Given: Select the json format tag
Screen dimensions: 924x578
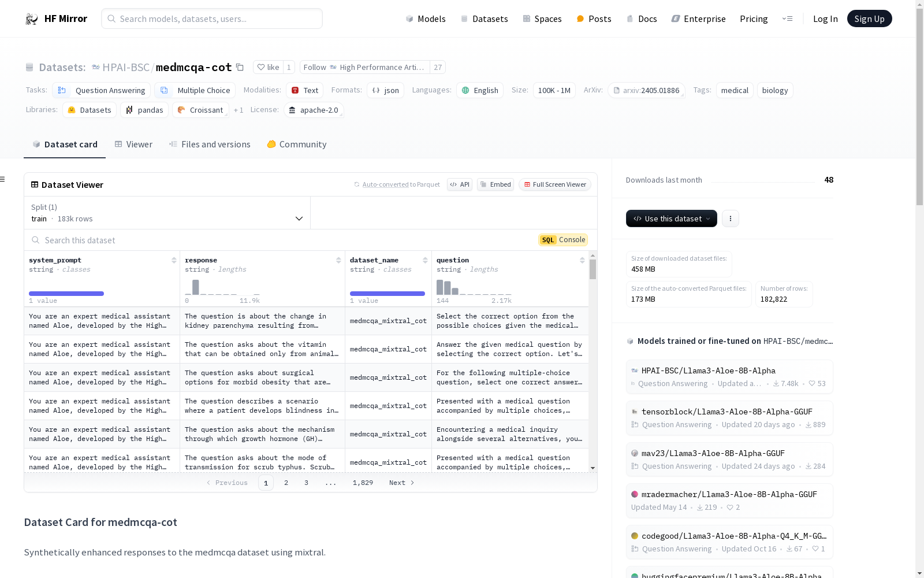Looking at the screenshot, I should (x=386, y=90).
